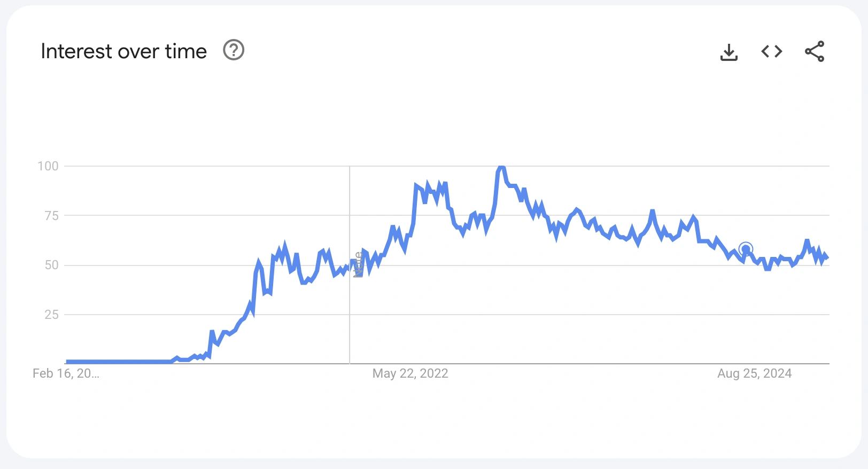Click the rightmost end of the trend line
Screen dimensions: 868x469
[x=827, y=257]
